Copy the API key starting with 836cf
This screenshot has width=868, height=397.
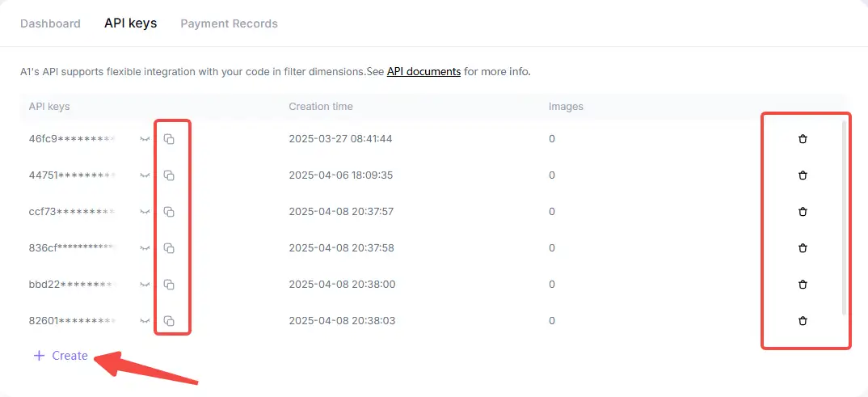point(169,248)
